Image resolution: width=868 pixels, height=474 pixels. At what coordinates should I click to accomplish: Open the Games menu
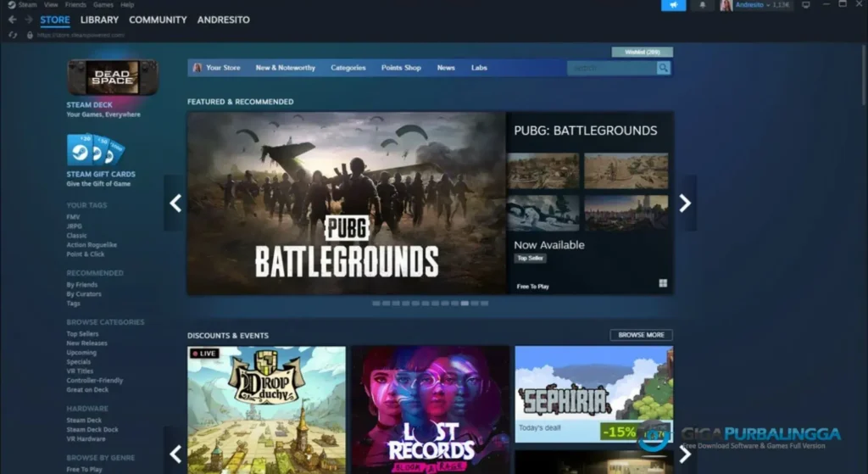coord(103,5)
